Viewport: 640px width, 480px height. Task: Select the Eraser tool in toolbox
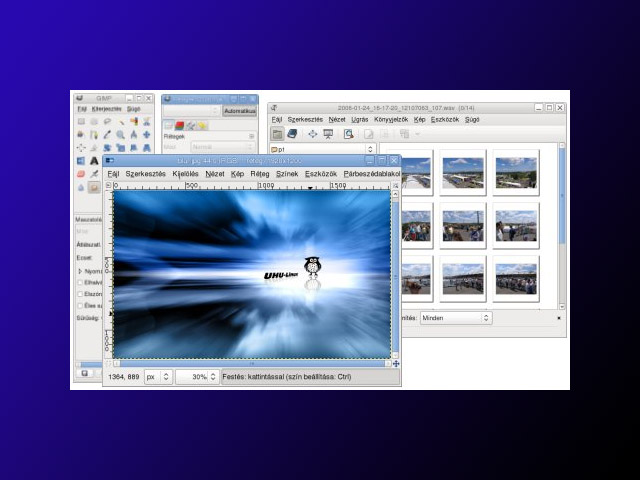tap(81, 173)
